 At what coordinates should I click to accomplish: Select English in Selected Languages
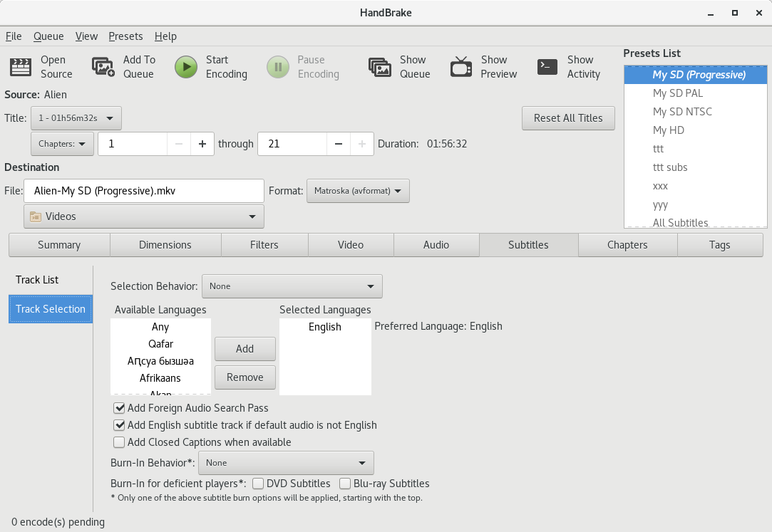(325, 327)
